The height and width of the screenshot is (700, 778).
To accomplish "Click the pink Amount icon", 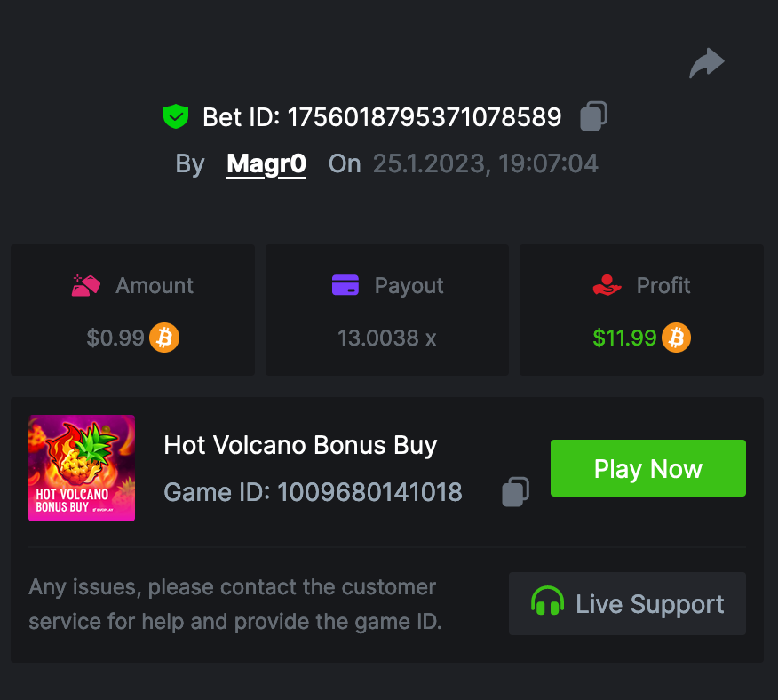I will click(86, 285).
